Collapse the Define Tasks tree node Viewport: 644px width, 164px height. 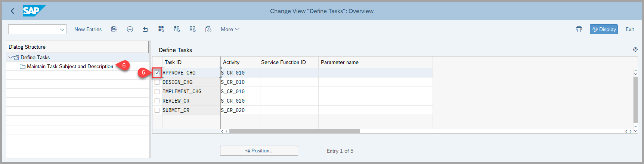coord(10,57)
